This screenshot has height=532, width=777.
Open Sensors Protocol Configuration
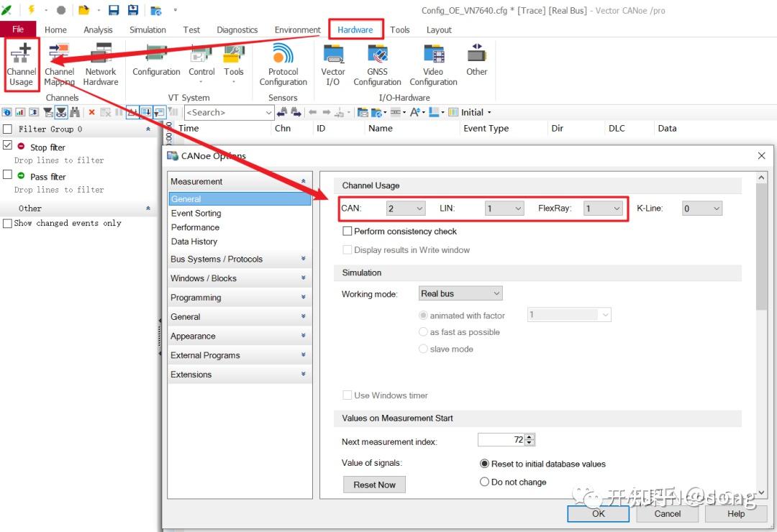tap(283, 65)
